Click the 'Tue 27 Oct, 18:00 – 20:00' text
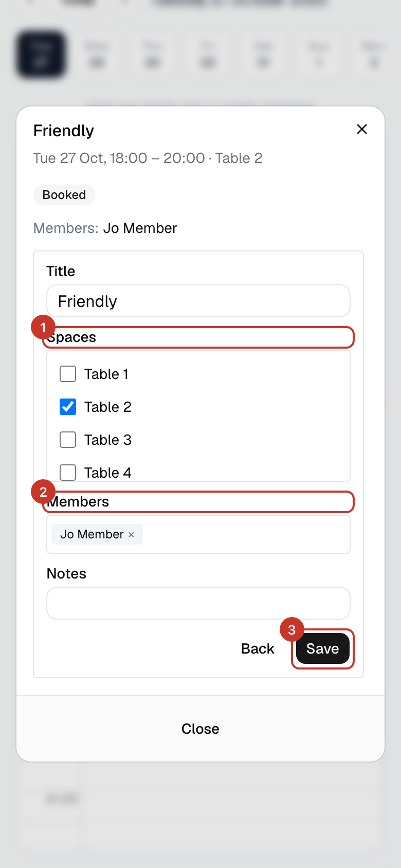The image size is (401, 868). pos(119,158)
